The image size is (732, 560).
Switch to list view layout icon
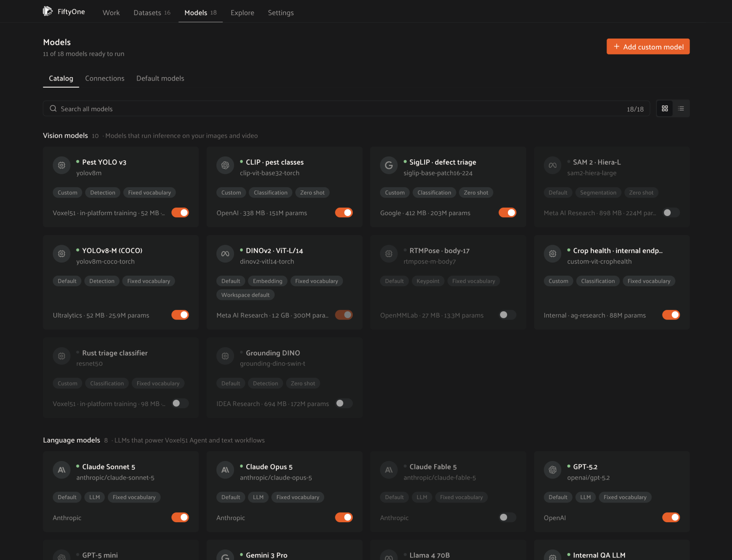[681, 109]
